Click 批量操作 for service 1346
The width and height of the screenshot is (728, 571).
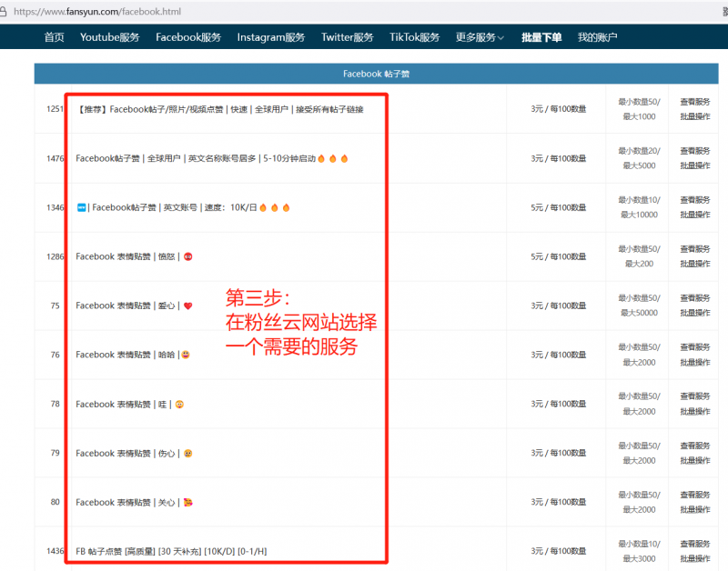(x=695, y=215)
